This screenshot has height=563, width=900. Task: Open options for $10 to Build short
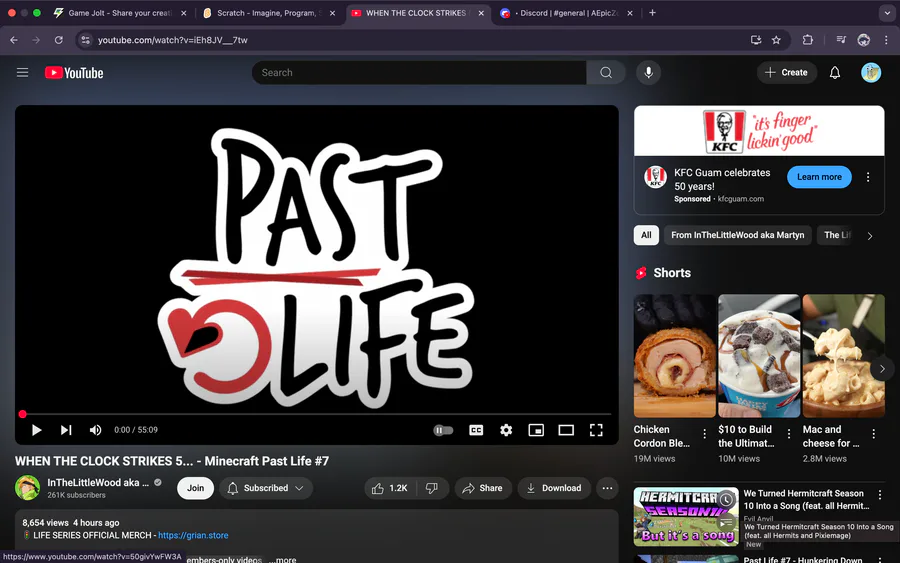click(x=789, y=434)
